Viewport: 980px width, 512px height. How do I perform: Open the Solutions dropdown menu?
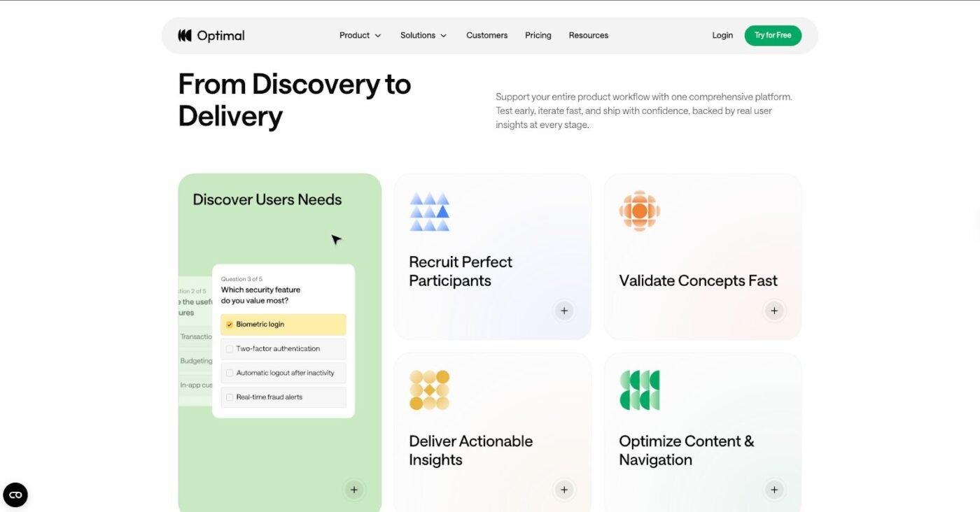pyautogui.click(x=423, y=36)
